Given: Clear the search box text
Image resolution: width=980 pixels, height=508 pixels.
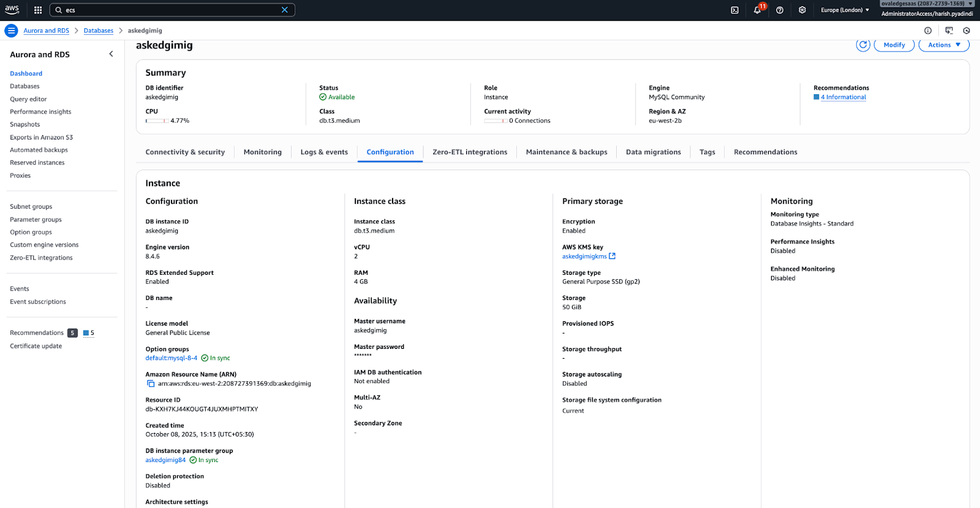Looking at the screenshot, I should click(284, 10).
